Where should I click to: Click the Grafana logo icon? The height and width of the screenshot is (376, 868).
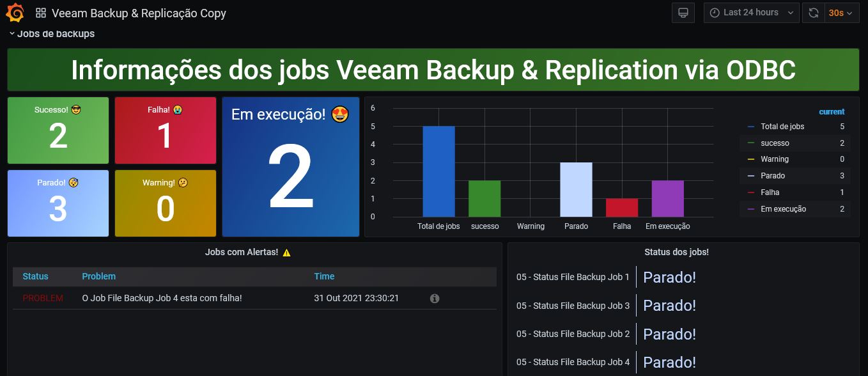click(15, 13)
